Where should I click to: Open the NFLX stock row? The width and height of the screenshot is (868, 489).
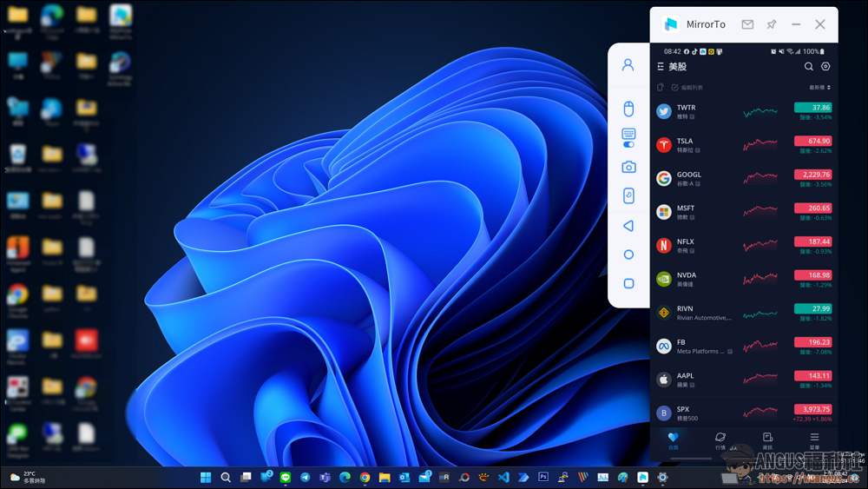pos(744,245)
